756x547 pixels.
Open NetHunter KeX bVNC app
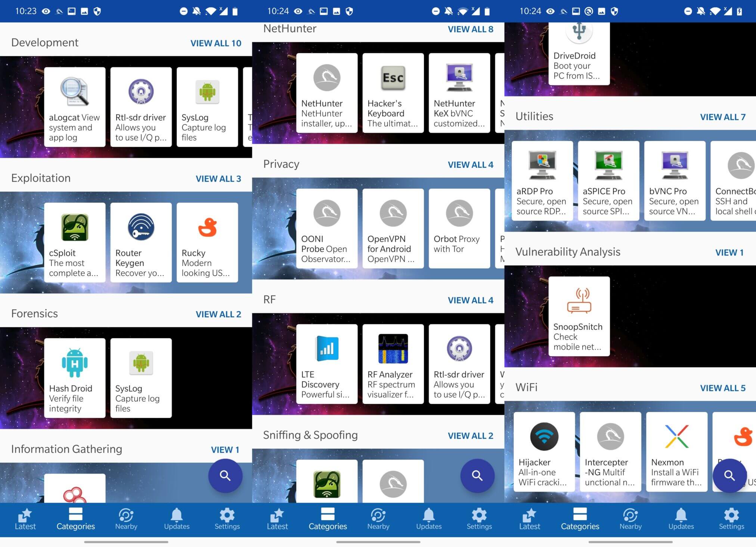tap(459, 93)
